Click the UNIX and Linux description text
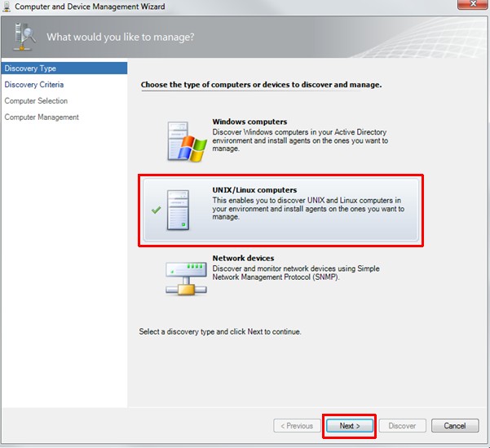 coord(308,208)
